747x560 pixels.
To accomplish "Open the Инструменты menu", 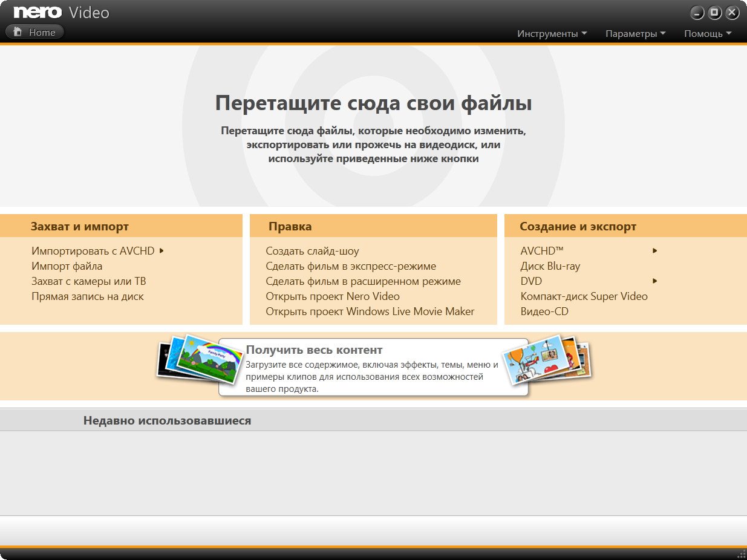I will tap(548, 34).
